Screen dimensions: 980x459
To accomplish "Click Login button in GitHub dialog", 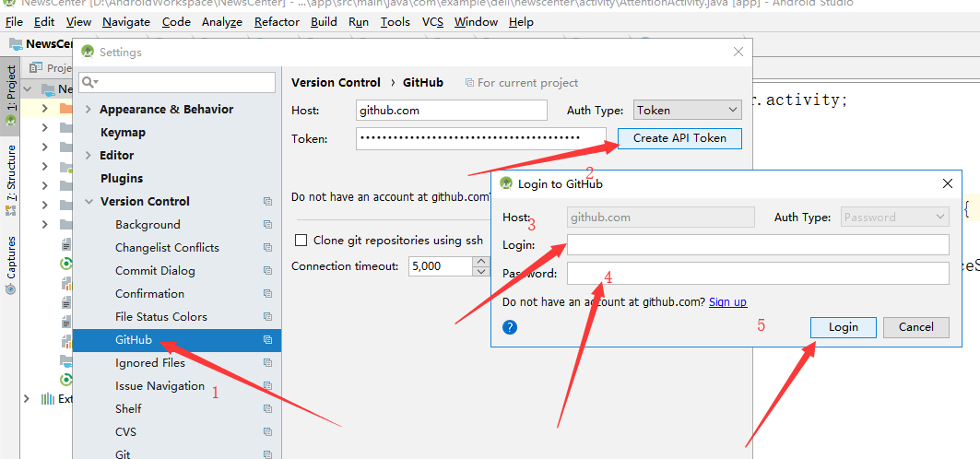I will [x=844, y=327].
